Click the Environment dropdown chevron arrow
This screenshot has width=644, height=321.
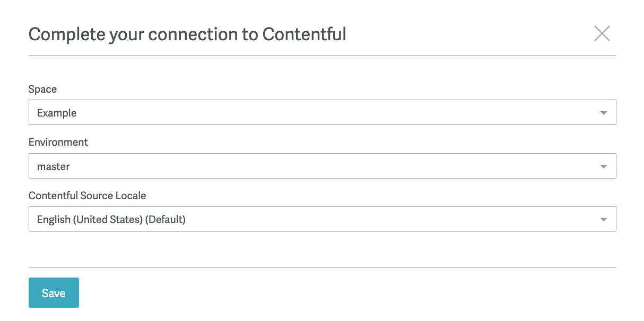coord(603,166)
